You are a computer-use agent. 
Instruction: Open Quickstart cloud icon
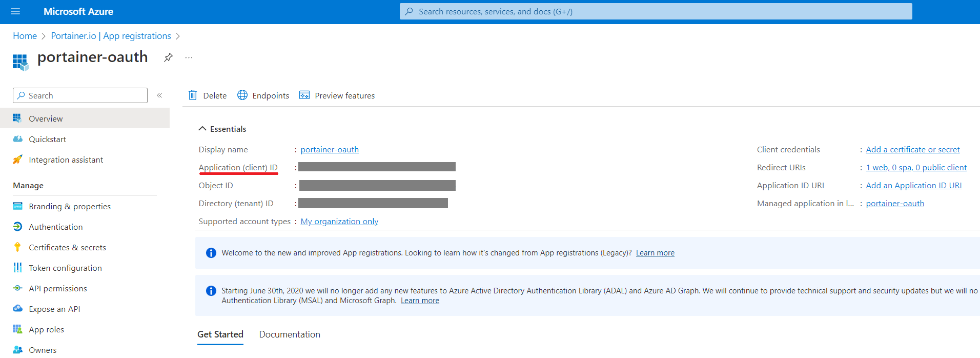tap(17, 139)
